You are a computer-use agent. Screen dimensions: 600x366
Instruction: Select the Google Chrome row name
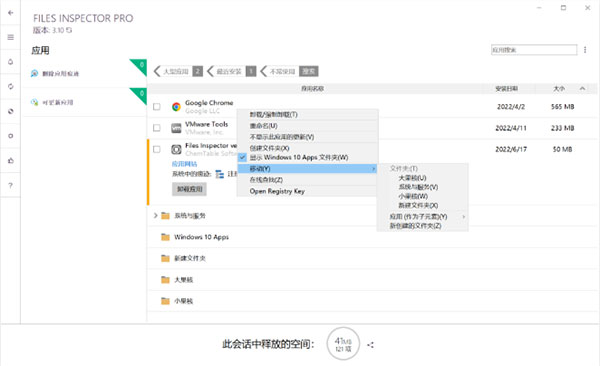coord(209,103)
